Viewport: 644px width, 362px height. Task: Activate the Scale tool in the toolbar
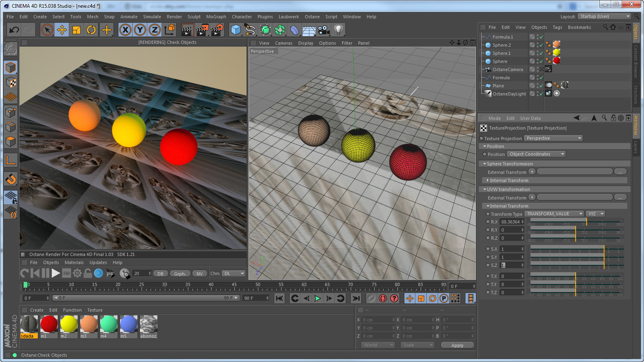76,30
